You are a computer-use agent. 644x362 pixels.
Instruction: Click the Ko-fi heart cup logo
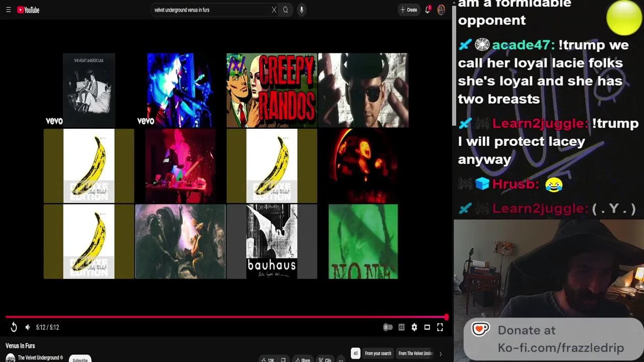click(x=480, y=329)
